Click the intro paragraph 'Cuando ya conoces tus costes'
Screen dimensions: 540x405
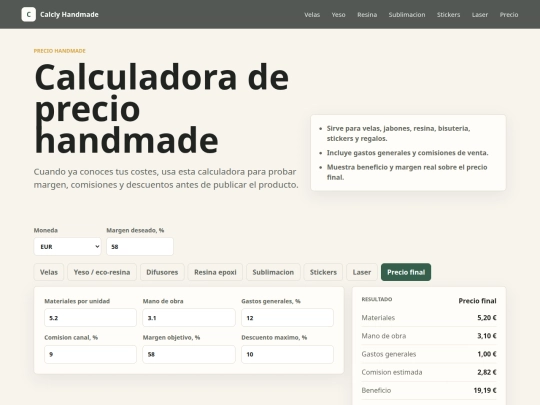tap(166, 178)
